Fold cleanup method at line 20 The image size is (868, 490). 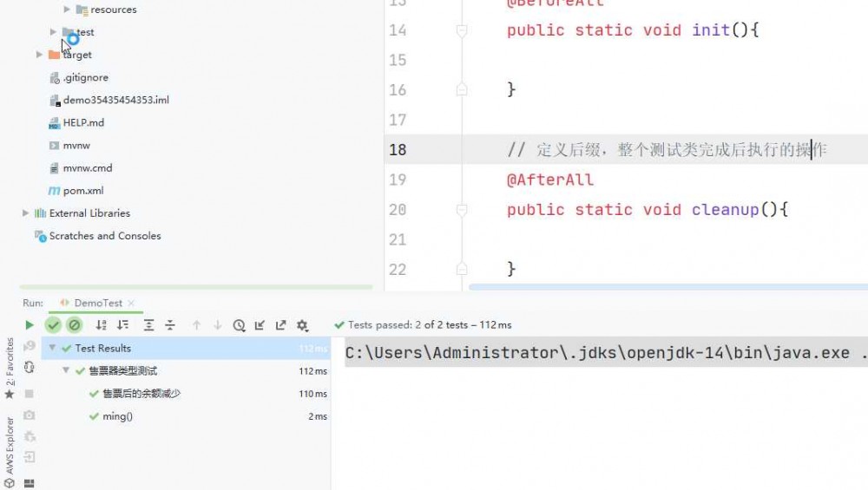(x=462, y=210)
